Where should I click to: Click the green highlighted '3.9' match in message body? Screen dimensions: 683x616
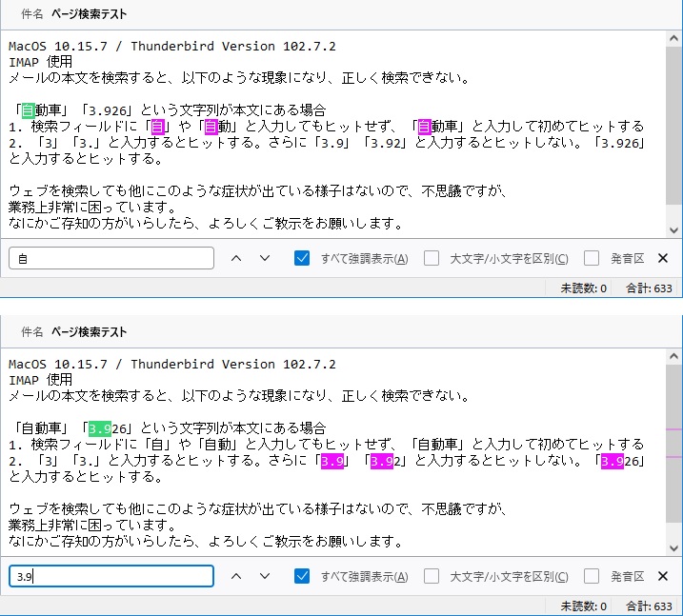point(100,428)
